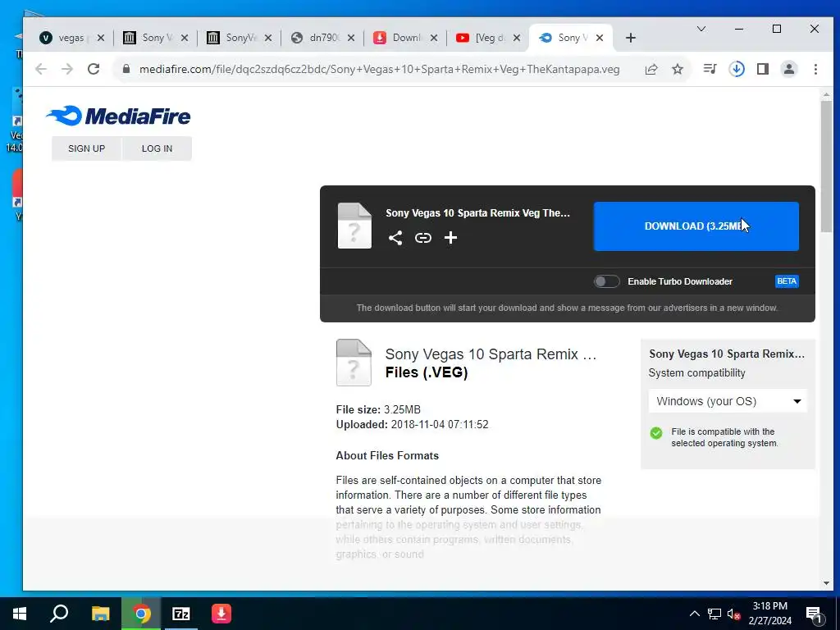Open Windows Start menu
The width and height of the screenshot is (840, 630).
pyautogui.click(x=20, y=614)
